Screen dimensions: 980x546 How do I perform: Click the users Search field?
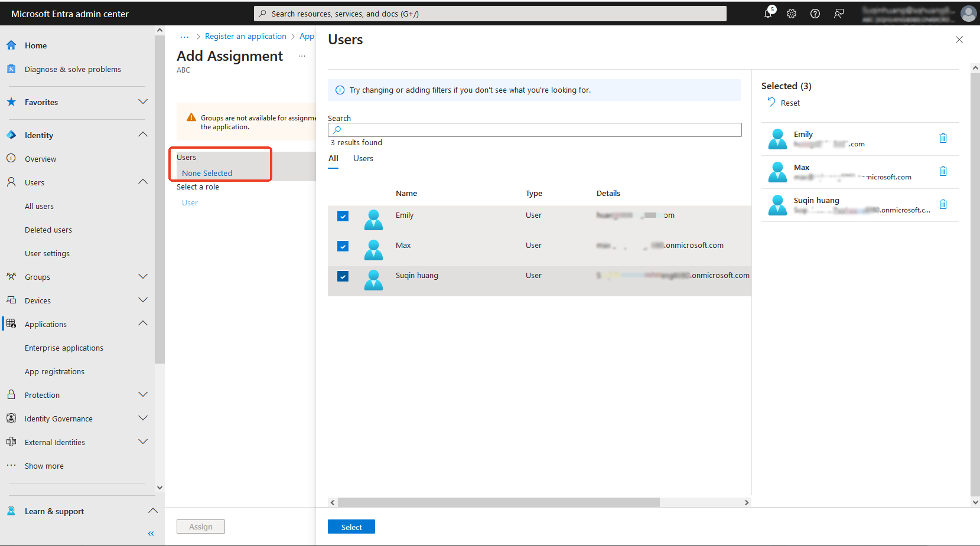(x=535, y=130)
